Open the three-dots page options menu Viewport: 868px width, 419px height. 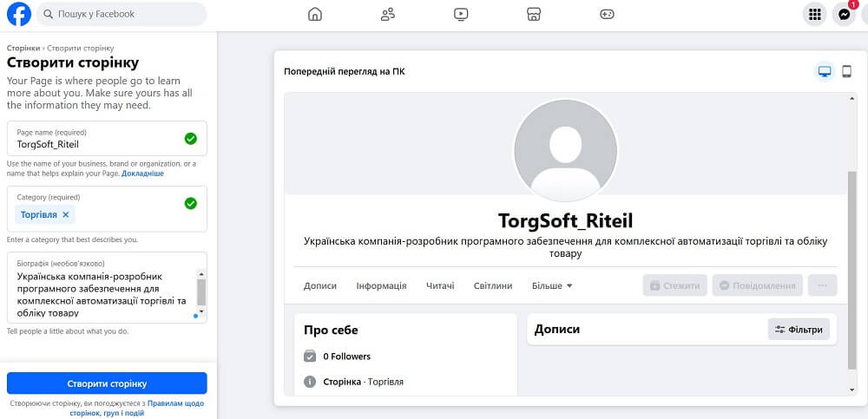[x=822, y=285]
